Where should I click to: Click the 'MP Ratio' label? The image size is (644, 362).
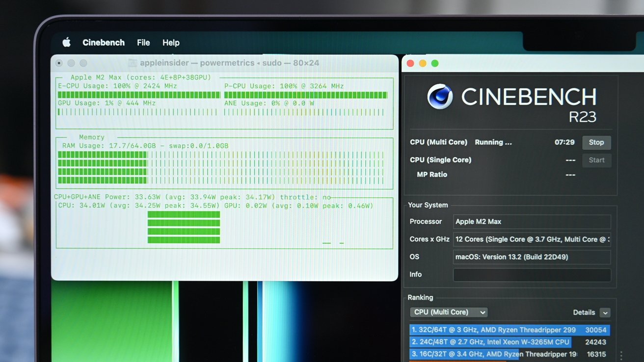pyautogui.click(x=432, y=175)
